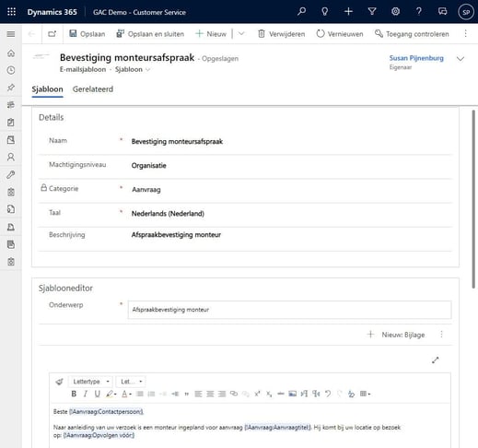
Task: Expand the header chevron next to owner
Action: coord(461,59)
